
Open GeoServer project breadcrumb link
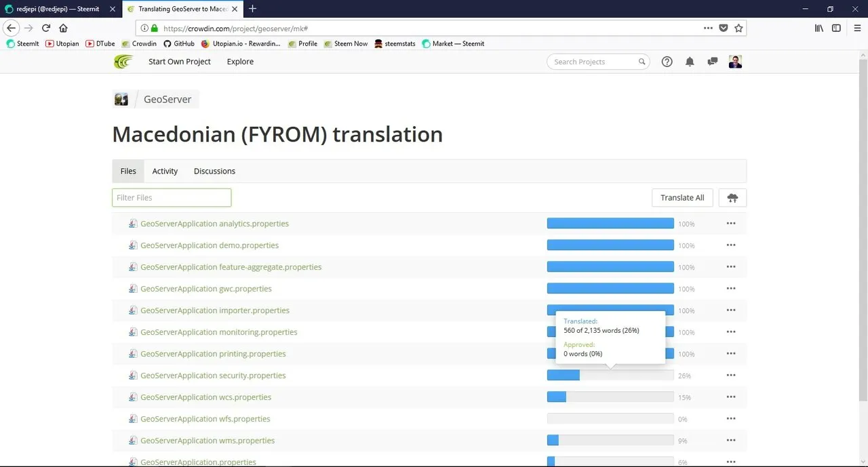click(x=167, y=99)
